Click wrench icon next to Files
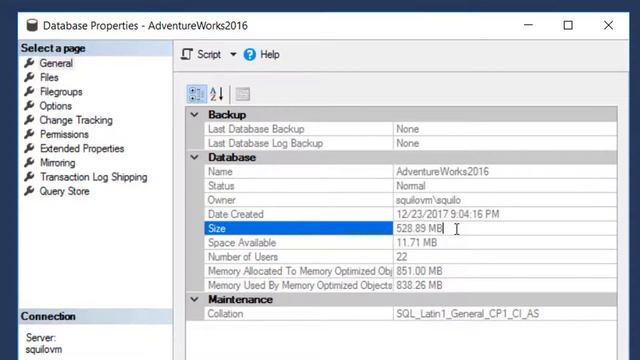The width and height of the screenshot is (640, 360). 29,78
